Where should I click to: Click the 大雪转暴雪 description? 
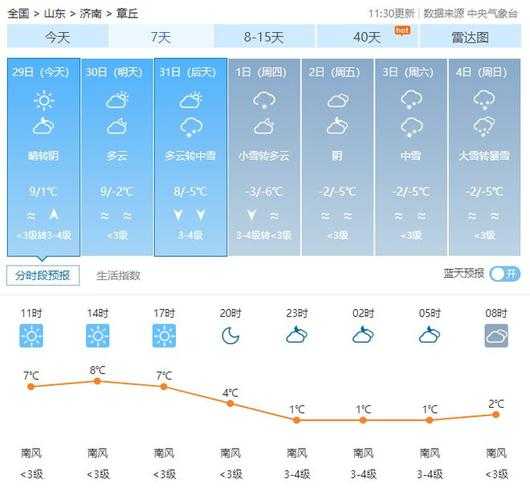484,156
